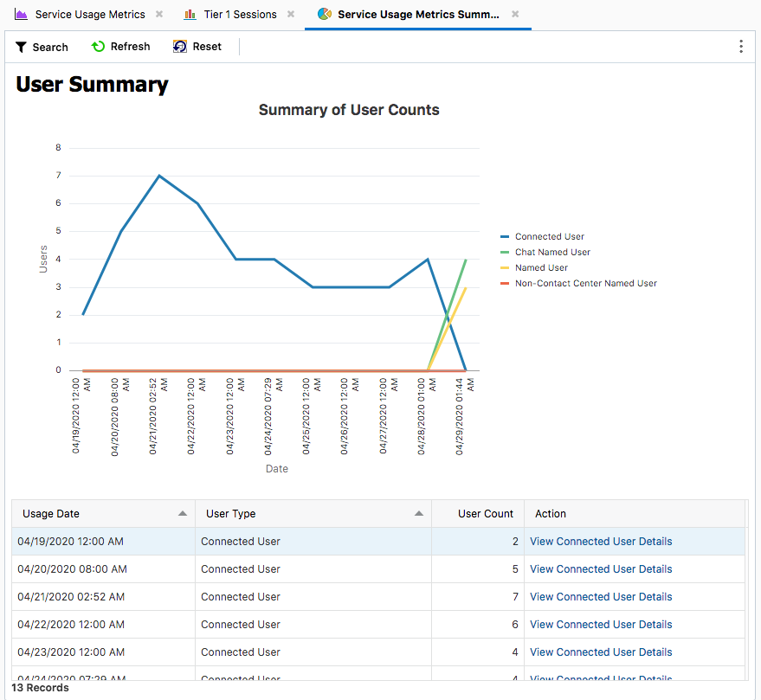Image resolution: width=761 pixels, height=700 pixels.
Task: Click the Search filter funnel icon
Action: [x=22, y=48]
